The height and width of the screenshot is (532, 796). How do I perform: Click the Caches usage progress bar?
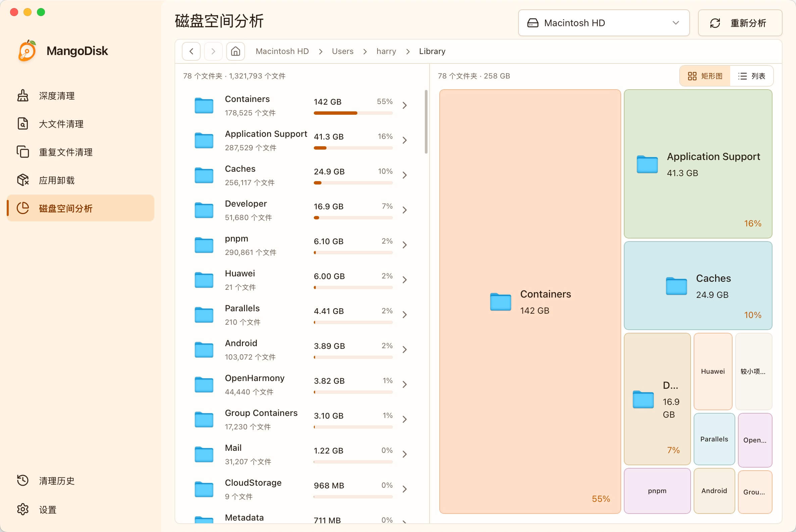tap(353, 183)
